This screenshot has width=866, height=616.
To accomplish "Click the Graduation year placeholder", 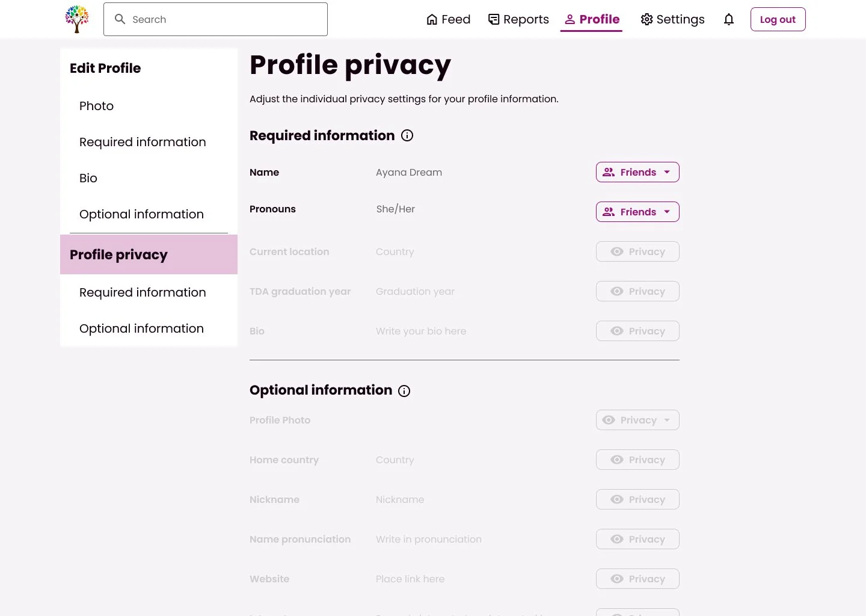I will tap(416, 291).
